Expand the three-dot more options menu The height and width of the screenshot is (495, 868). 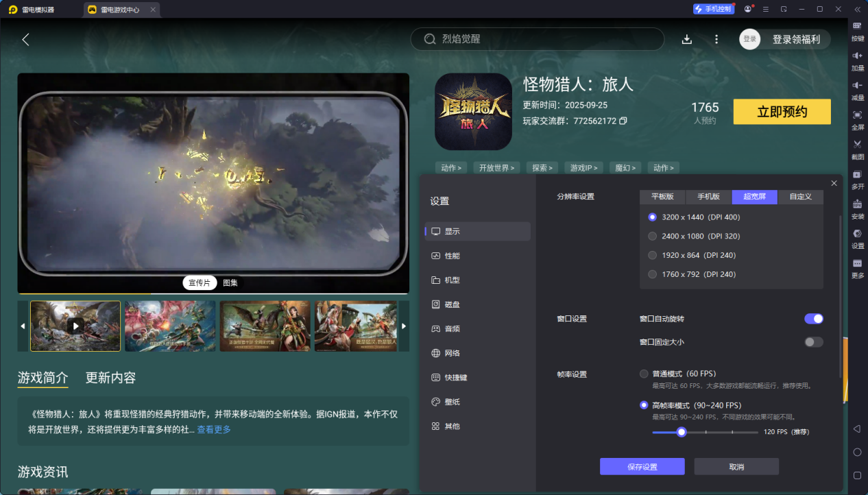click(x=716, y=39)
